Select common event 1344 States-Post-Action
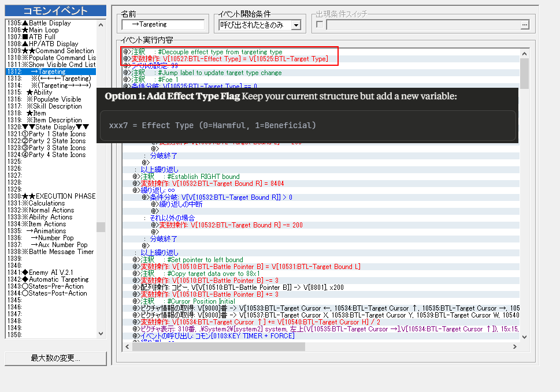 [x=51, y=293]
